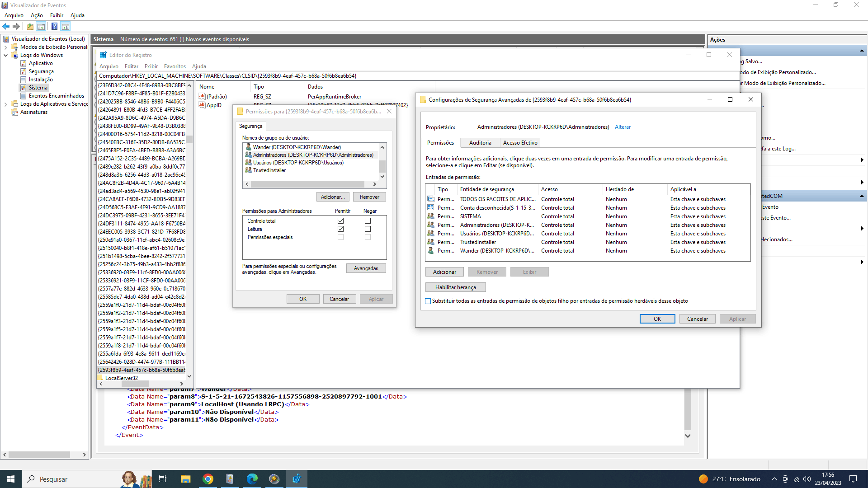Switch to the Acesso Efetivo tab
Image resolution: width=868 pixels, height=488 pixels.
click(520, 142)
